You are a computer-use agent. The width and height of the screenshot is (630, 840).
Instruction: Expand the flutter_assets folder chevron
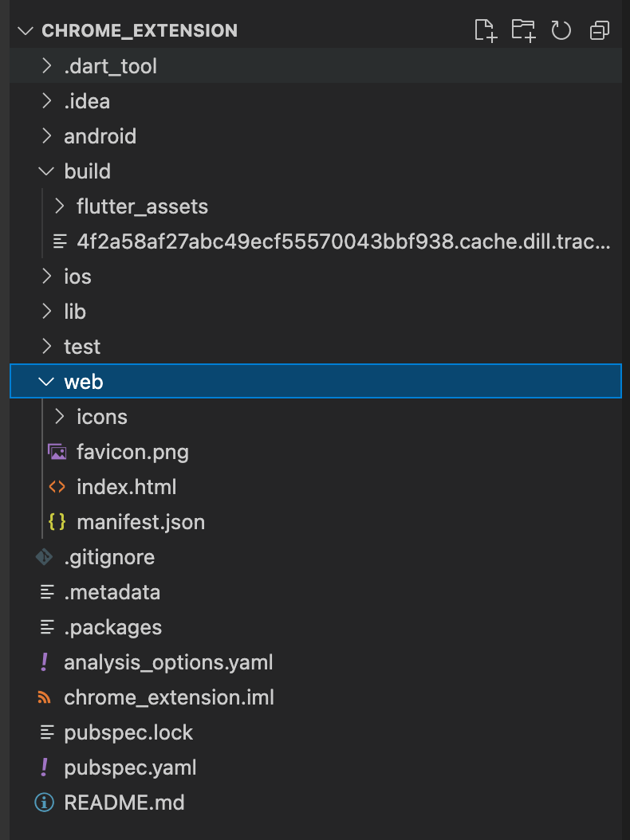click(x=59, y=206)
